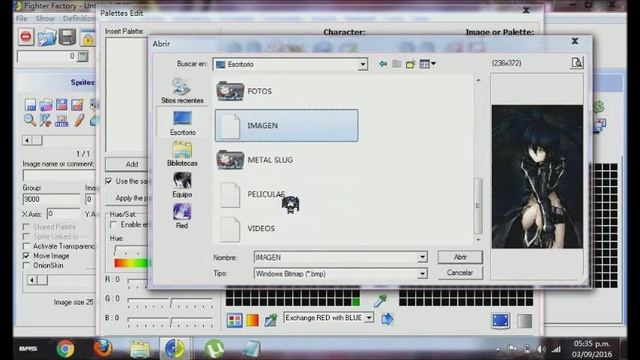This screenshot has width=640, height=360.
Task: Toggle Activate Transparency checkbox
Action: click(x=27, y=246)
